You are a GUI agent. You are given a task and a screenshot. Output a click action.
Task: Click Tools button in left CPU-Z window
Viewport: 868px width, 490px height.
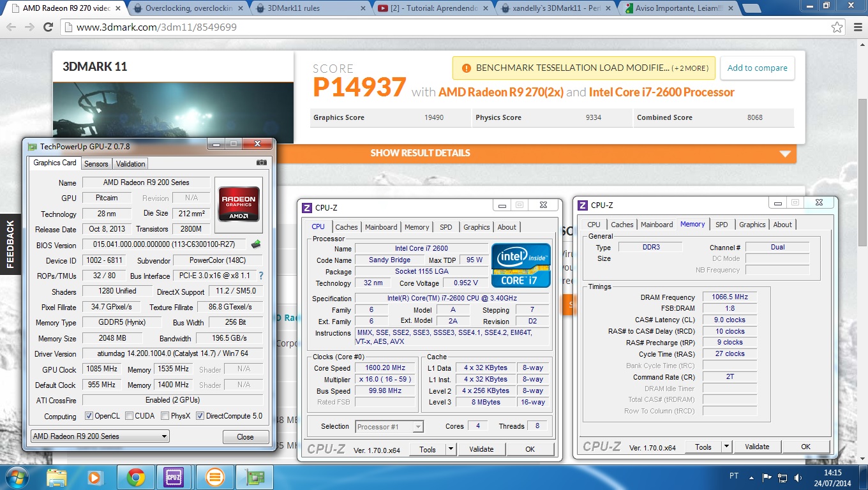pos(428,449)
